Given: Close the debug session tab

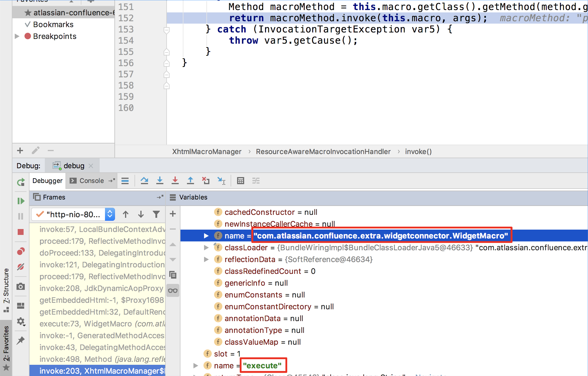Looking at the screenshot, I should (91, 166).
